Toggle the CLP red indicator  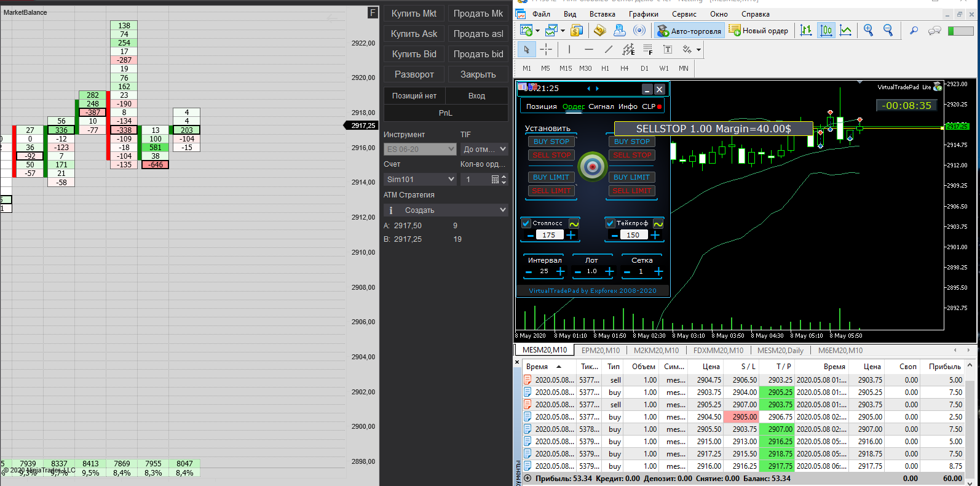click(x=660, y=106)
